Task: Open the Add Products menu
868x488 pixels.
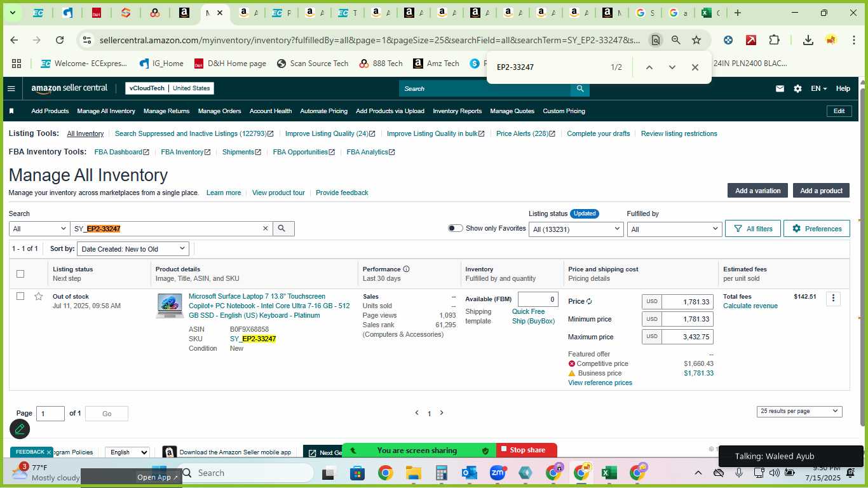Action: (x=50, y=111)
